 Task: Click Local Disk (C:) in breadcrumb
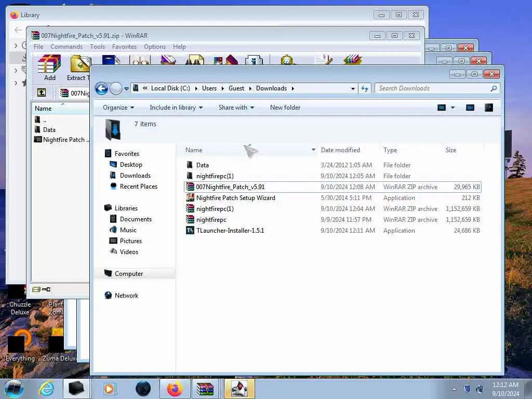click(x=170, y=88)
